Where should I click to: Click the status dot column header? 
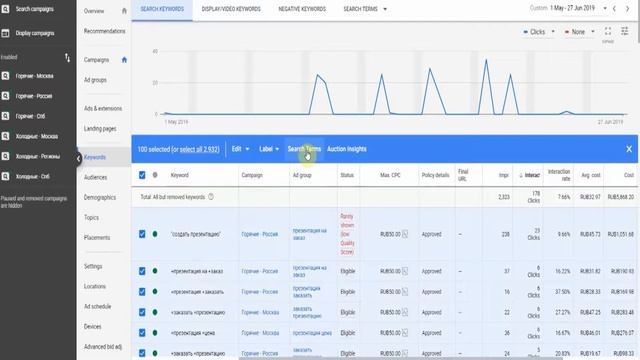(x=155, y=175)
